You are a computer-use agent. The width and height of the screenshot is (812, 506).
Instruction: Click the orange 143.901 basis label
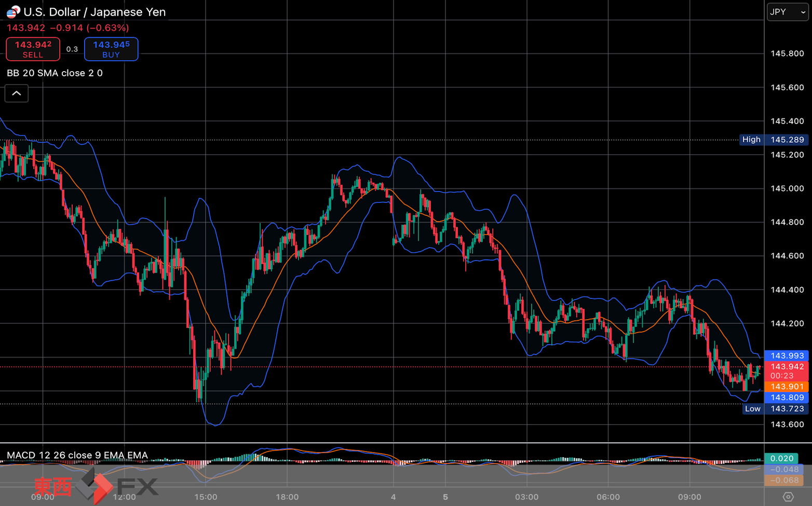tap(787, 387)
